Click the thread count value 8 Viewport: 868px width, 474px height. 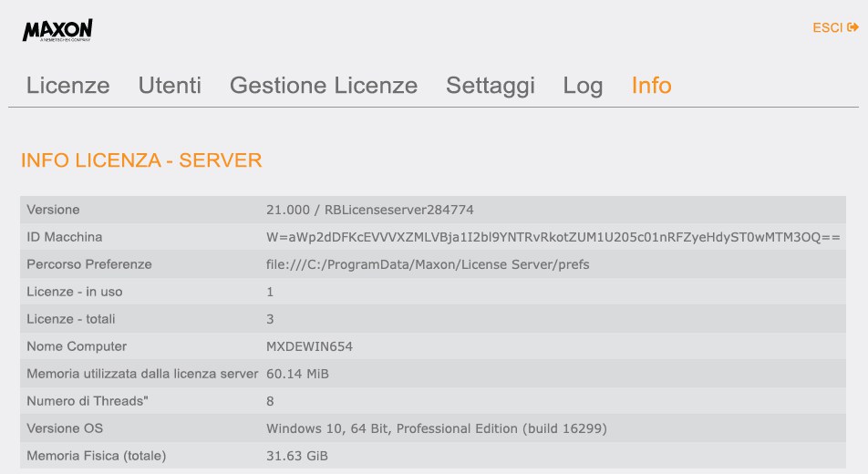[x=270, y=401]
